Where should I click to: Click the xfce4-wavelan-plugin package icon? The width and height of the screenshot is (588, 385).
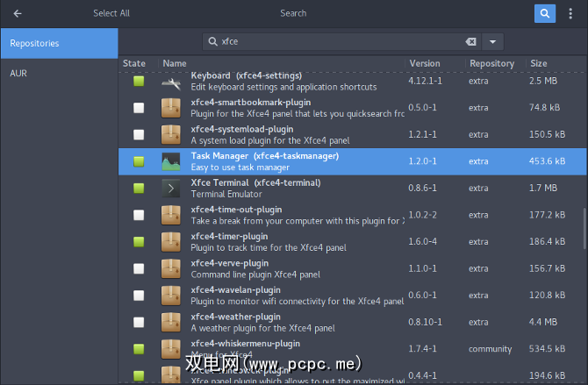click(x=171, y=296)
